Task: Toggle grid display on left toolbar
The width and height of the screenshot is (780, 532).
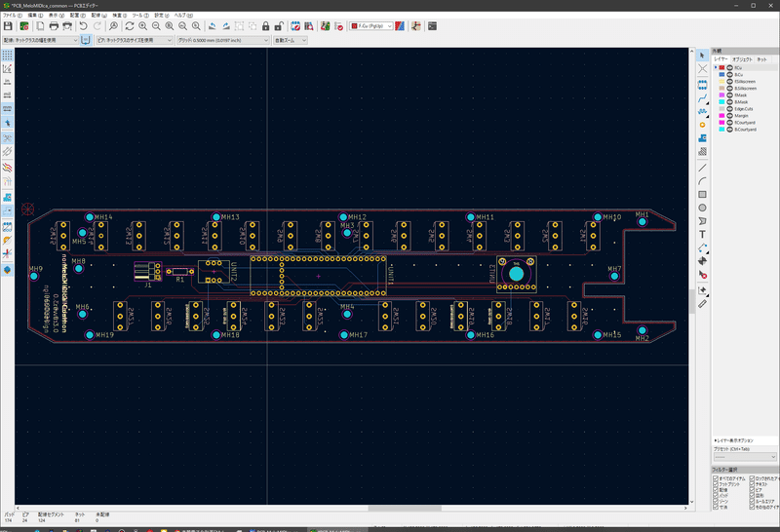Action: 7,56
